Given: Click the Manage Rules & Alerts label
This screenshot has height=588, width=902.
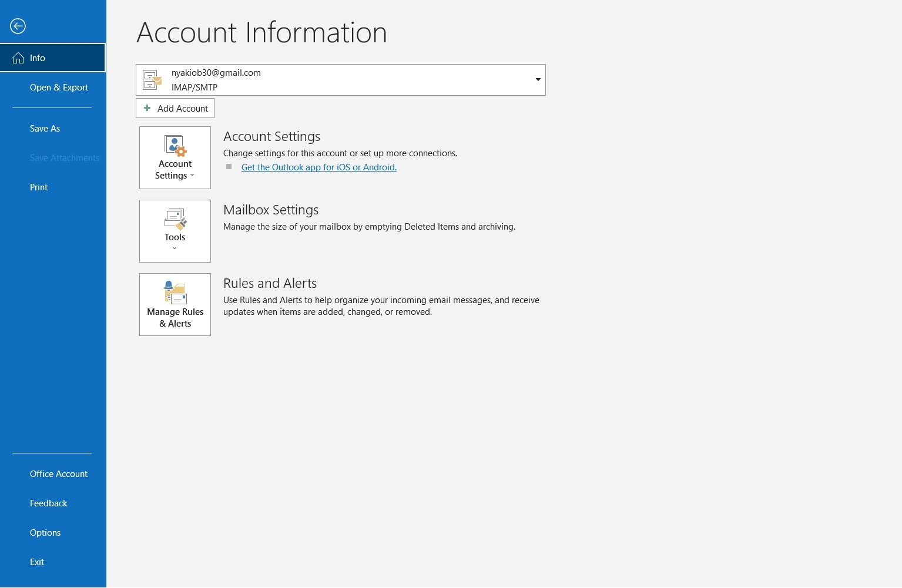Looking at the screenshot, I should [175, 318].
